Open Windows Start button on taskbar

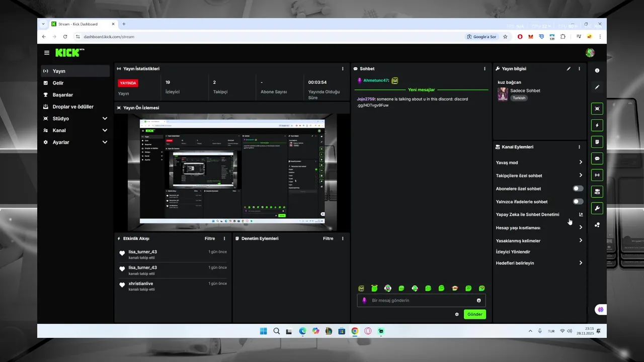coord(264,331)
